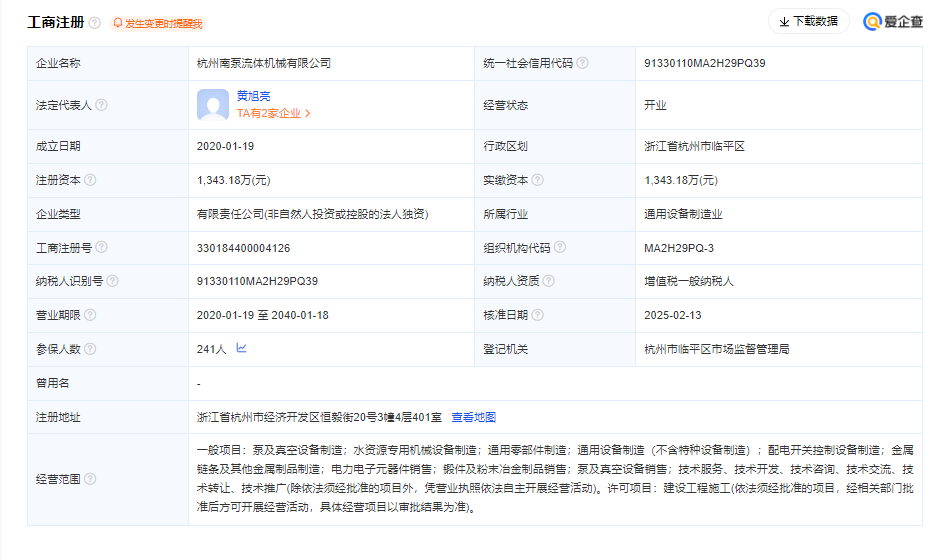This screenshot has width=948, height=560.
Task: Open the 爱企查 logo
Action: click(x=893, y=22)
